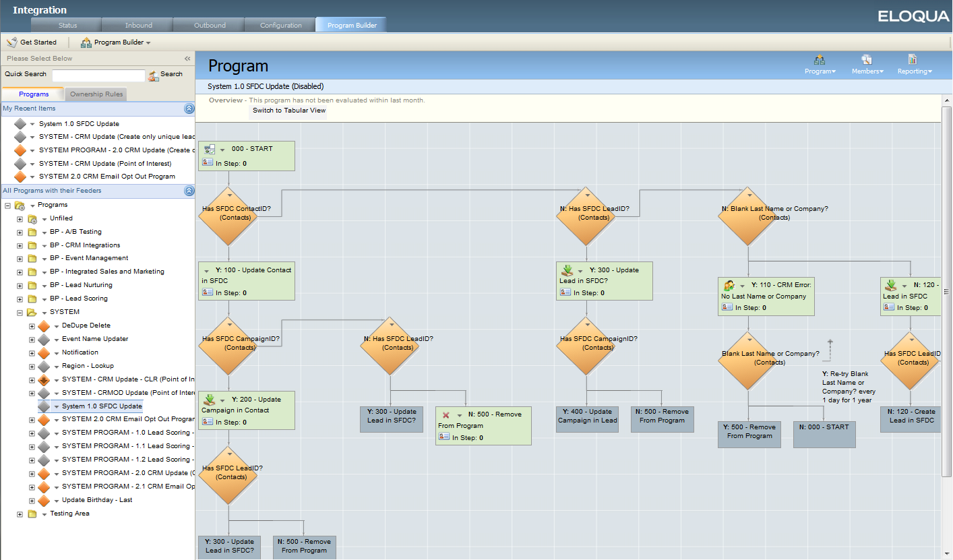The height and width of the screenshot is (560, 953).
Task: Open dropdown arrow on 000 - START step
Action: [222, 150]
